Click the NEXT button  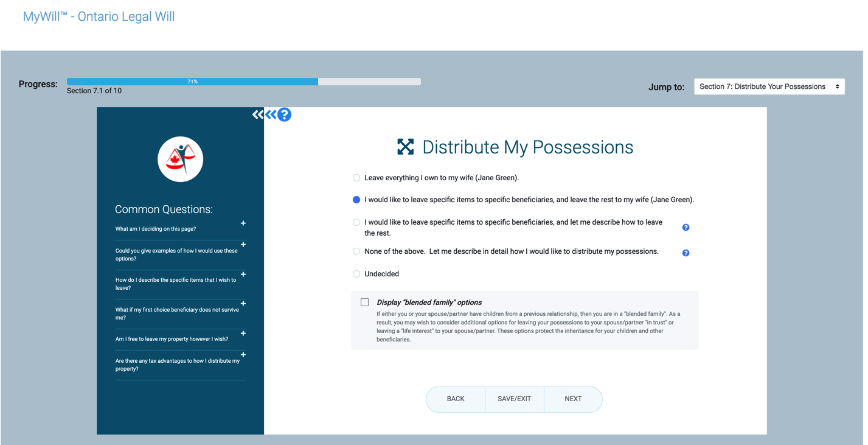pos(573,399)
